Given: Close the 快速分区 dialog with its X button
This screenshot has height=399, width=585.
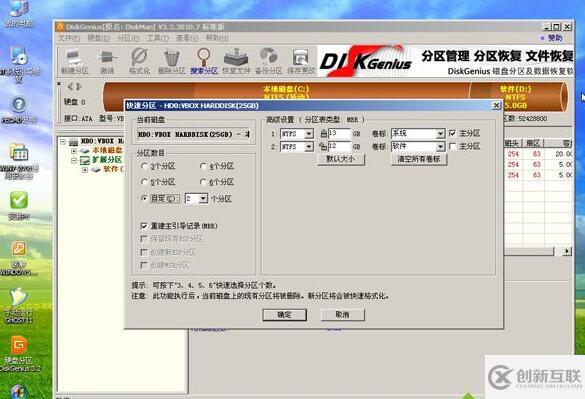Looking at the screenshot, I should 496,106.
